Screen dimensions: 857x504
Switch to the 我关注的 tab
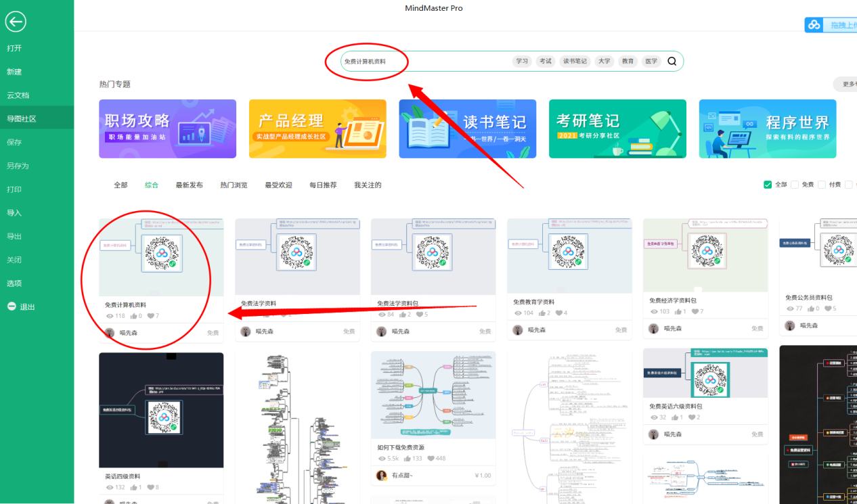(x=368, y=185)
